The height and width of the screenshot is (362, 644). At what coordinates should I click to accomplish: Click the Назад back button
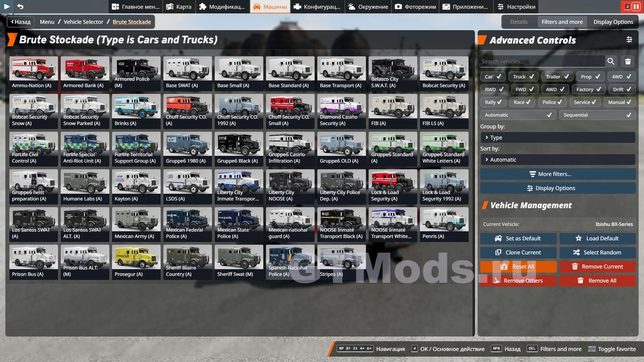[x=20, y=22]
